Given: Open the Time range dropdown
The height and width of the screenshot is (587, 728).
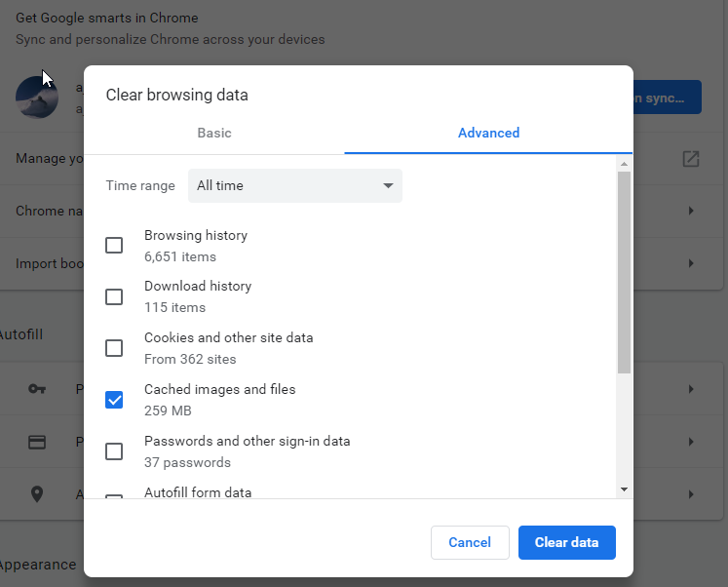Looking at the screenshot, I should tap(294, 185).
